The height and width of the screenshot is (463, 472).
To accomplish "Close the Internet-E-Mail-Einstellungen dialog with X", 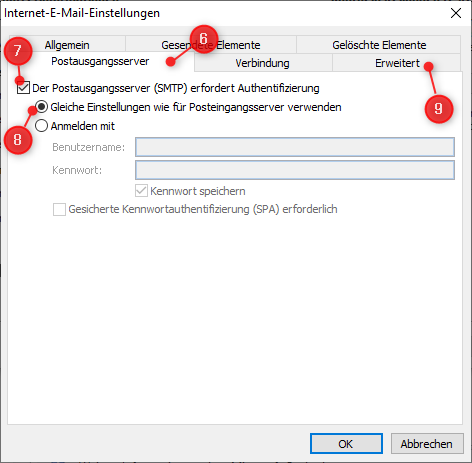I will (456, 13).
